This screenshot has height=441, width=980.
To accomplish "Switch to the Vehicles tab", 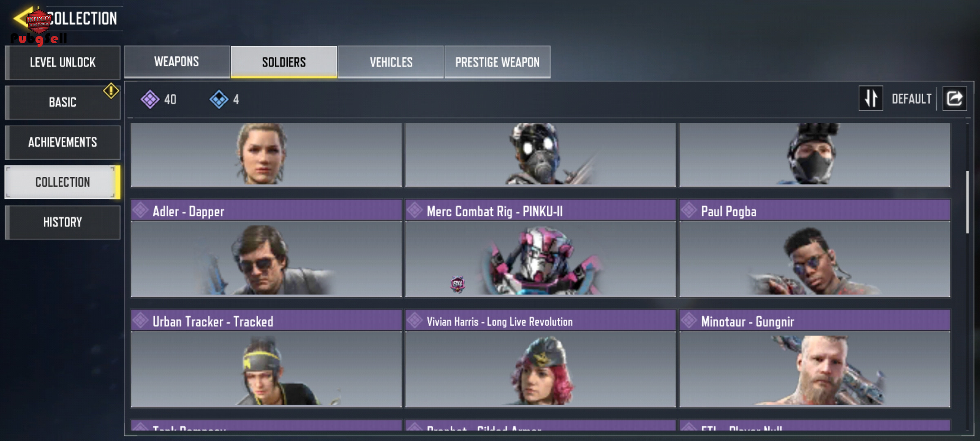I will coord(391,62).
